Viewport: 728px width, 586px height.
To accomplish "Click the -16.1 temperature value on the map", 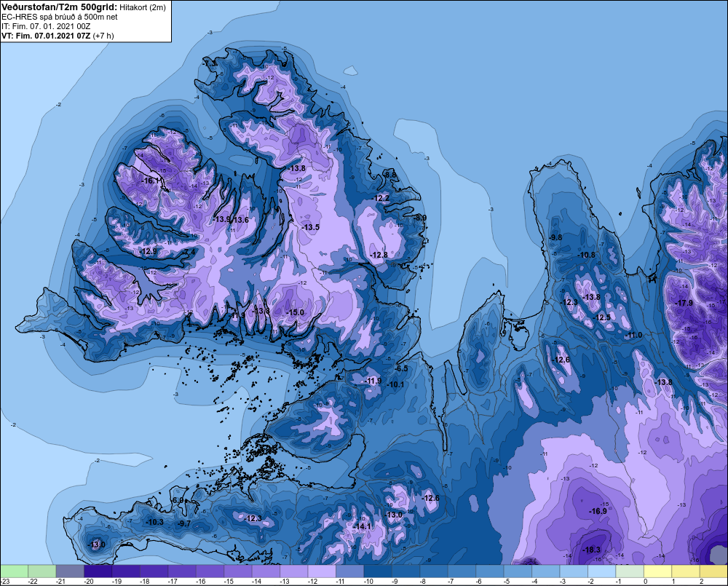I will [152, 180].
